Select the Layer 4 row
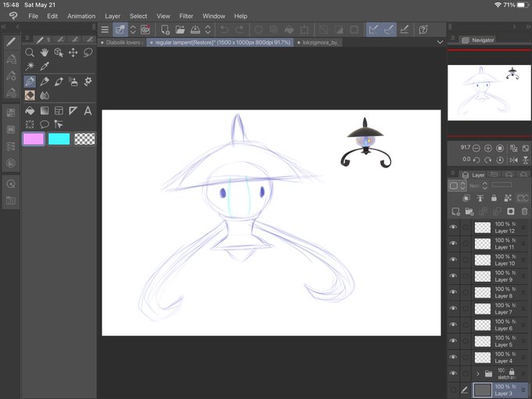 [489, 358]
